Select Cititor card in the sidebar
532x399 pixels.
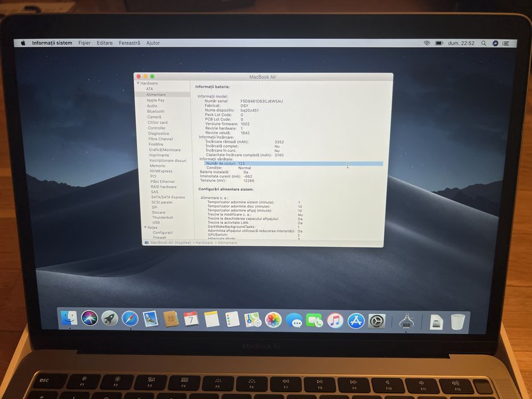coord(157,123)
